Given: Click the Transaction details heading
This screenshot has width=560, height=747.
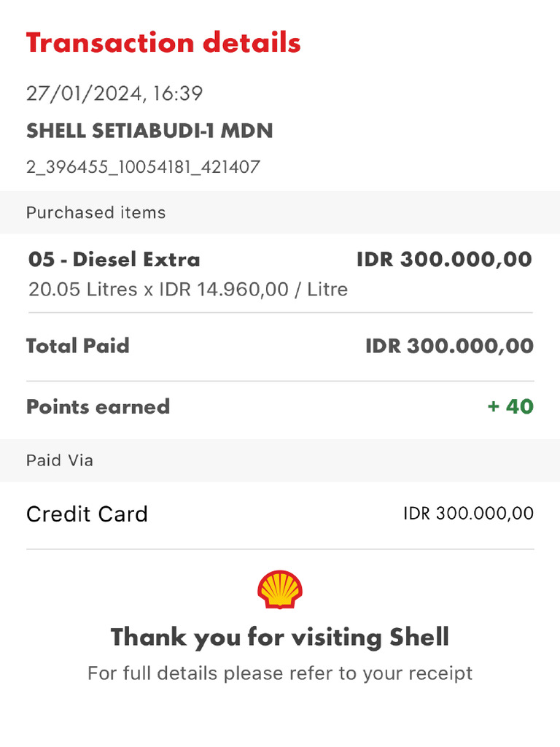Looking at the screenshot, I should tap(163, 43).
